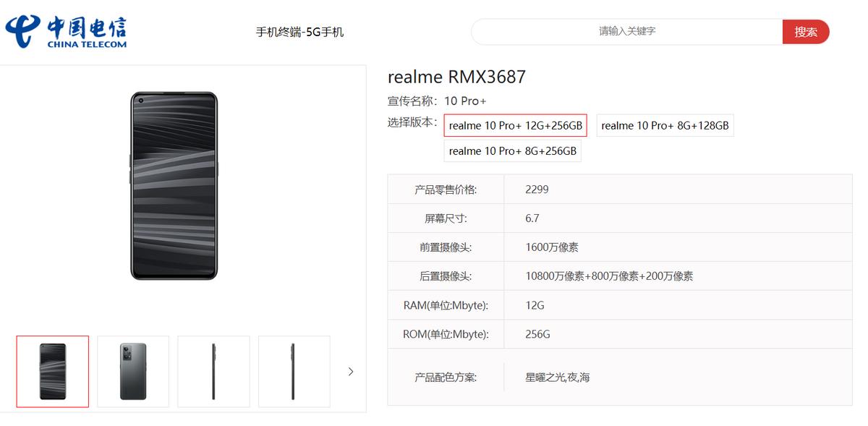This screenshot has height=426, width=868.
Task: Select third thumbnail, thin side view with lower buttons
Action: (213, 371)
